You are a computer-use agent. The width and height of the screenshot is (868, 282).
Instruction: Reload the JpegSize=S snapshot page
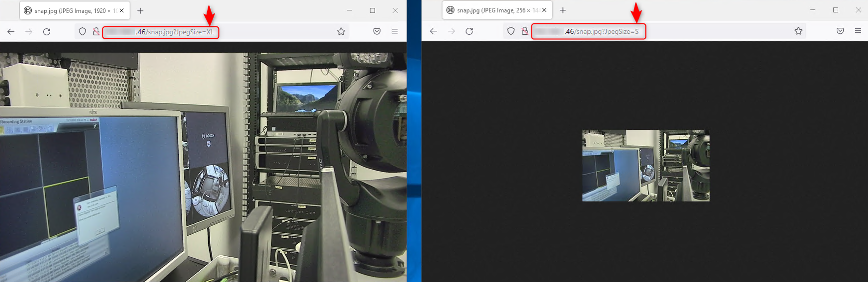[x=469, y=31]
